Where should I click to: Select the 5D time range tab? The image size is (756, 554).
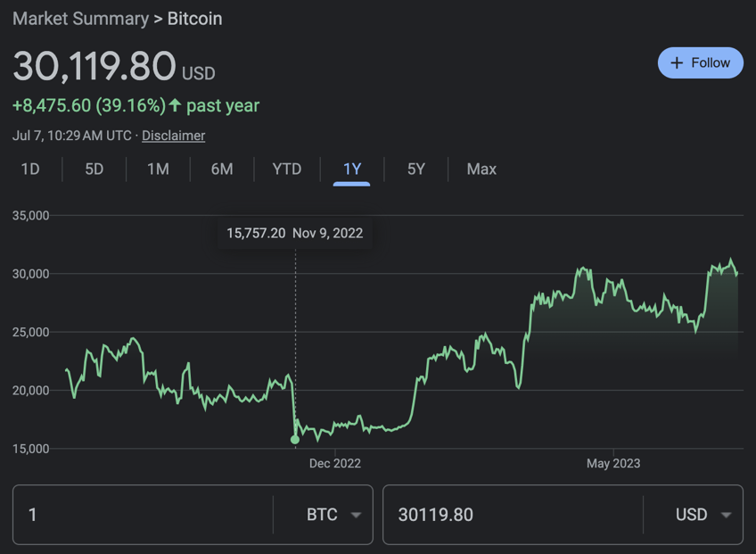94,169
